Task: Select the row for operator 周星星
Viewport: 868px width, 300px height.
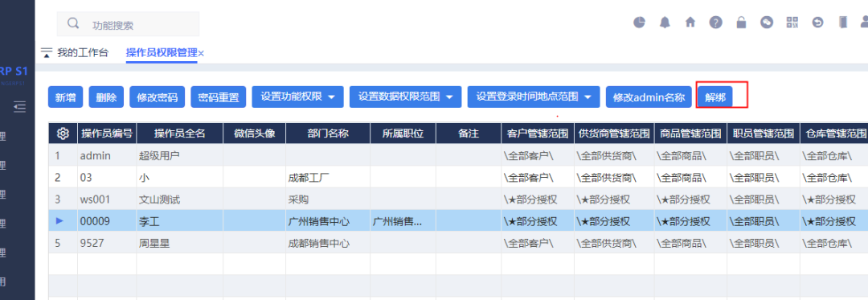Action: click(458, 242)
